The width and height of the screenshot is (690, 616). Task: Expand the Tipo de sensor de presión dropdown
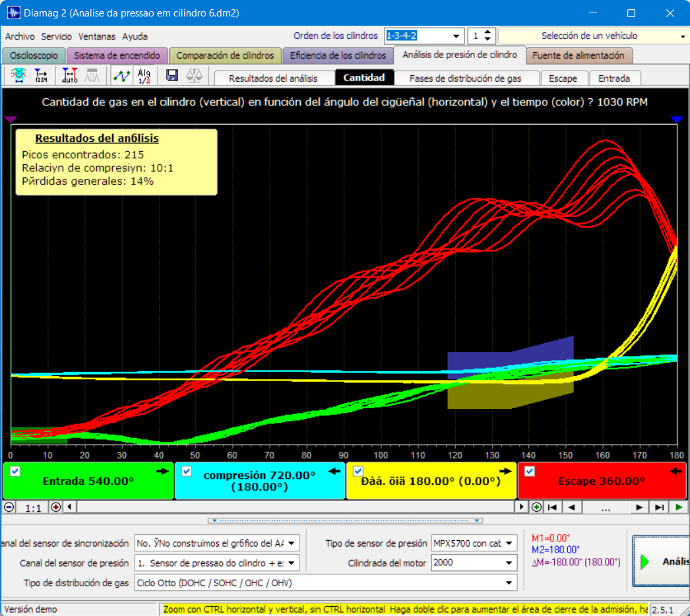click(x=509, y=543)
